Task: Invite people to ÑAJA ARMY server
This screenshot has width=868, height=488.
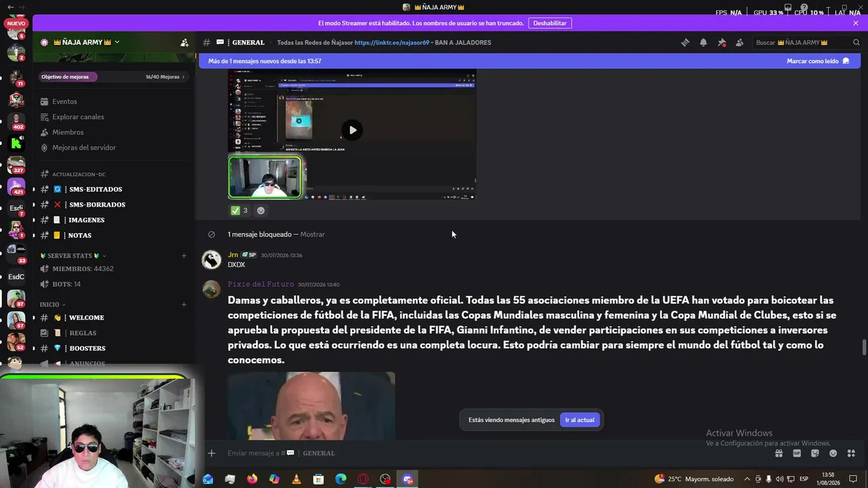Action: click(x=184, y=42)
